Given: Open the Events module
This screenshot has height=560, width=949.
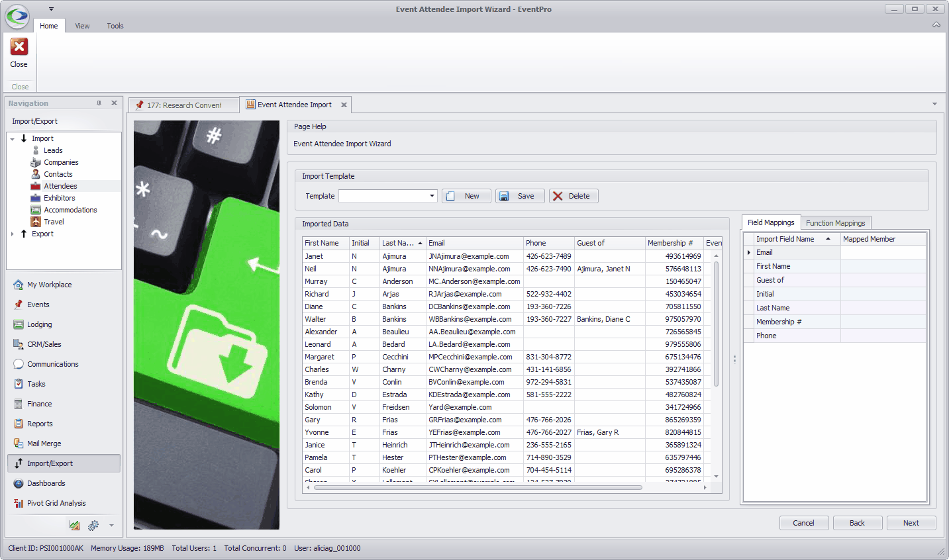Looking at the screenshot, I should pyautogui.click(x=64, y=304).
